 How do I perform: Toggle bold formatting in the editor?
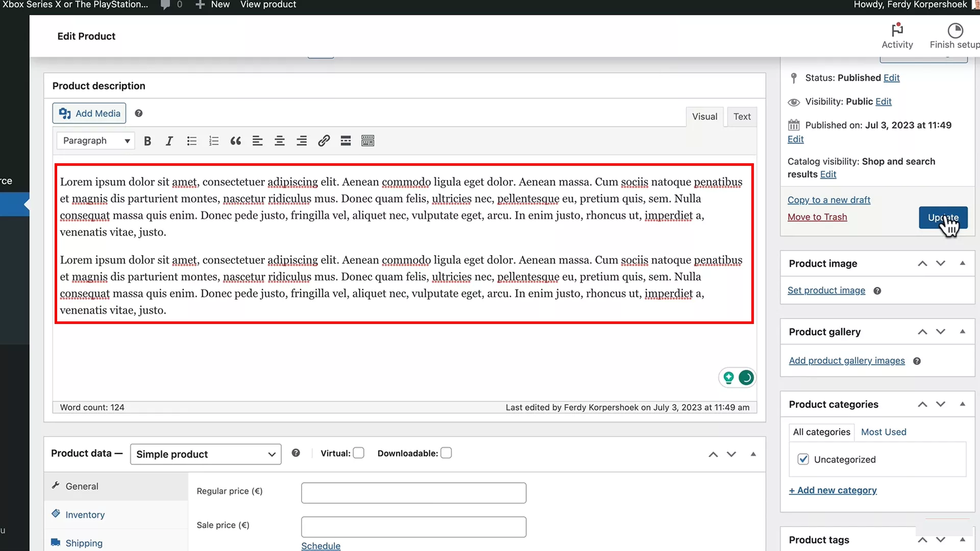148,141
